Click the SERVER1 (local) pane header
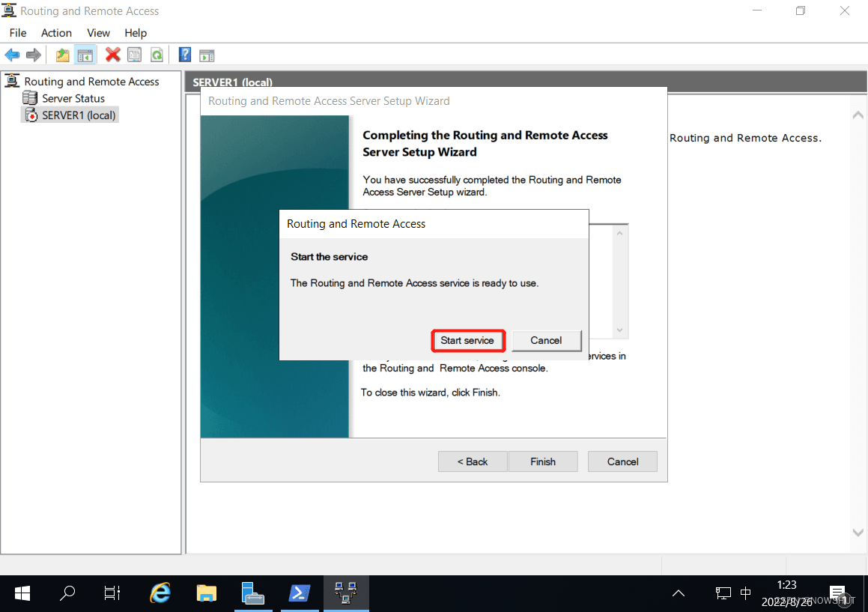Screen dimensions: 868x612 click(x=526, y=82)
